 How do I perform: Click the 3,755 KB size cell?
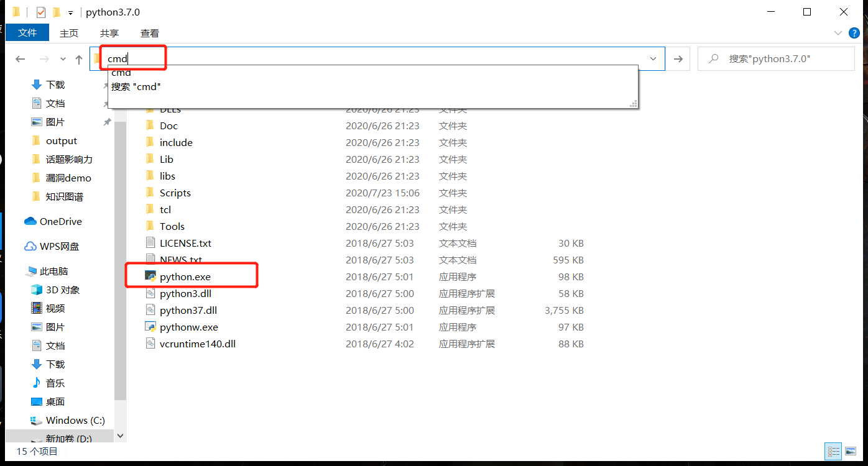pos(564,310)
